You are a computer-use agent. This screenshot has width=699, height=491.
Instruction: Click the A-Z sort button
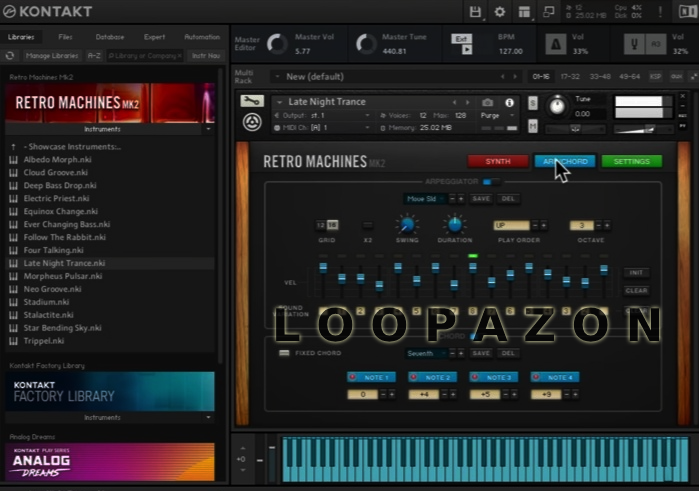(x=94, y=56)
